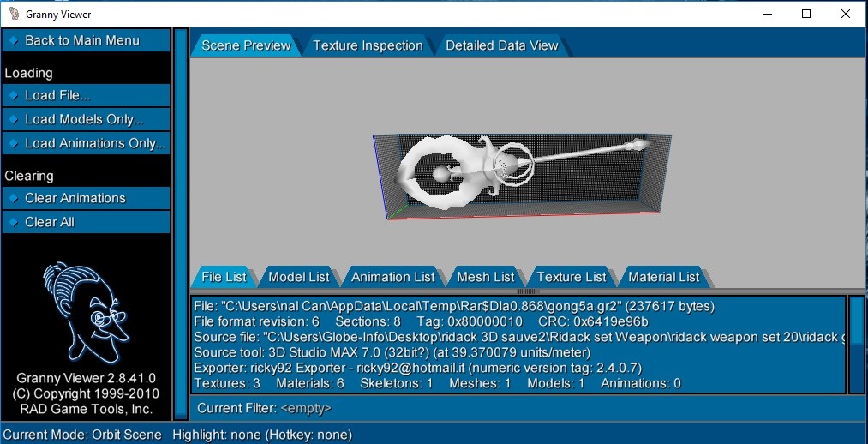Click the sidebar vertical divider bar

pyautogui.click(x=181, y=225)
